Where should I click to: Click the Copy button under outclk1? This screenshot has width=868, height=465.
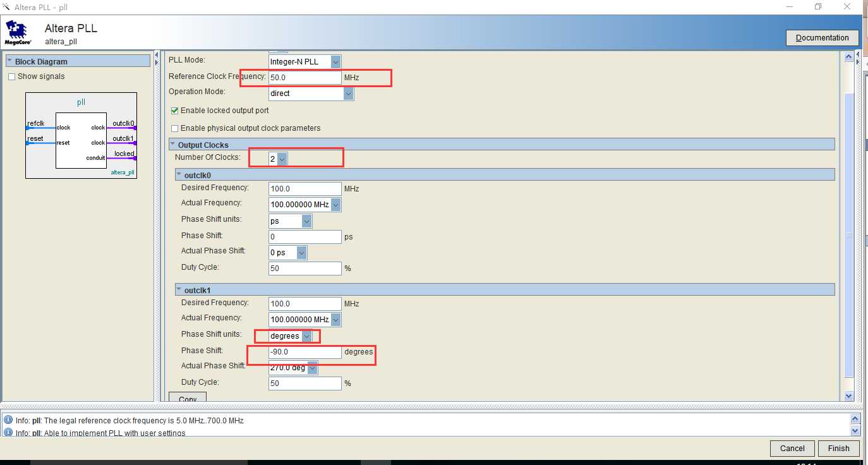(x=188, y=397)
